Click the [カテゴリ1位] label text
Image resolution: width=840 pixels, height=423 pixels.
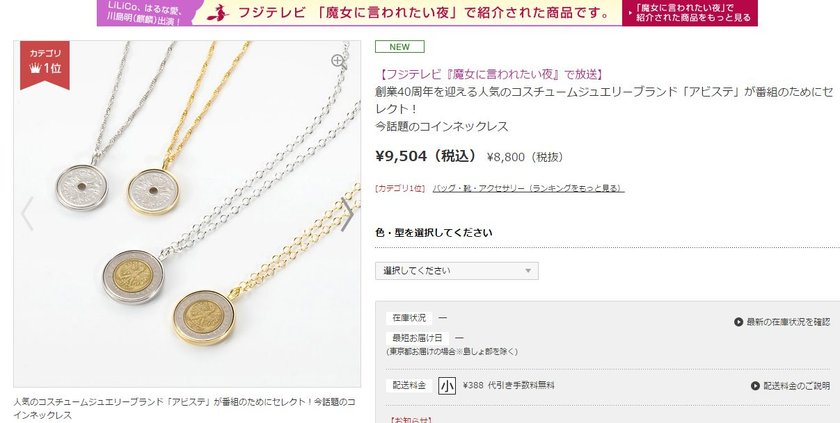400,188
